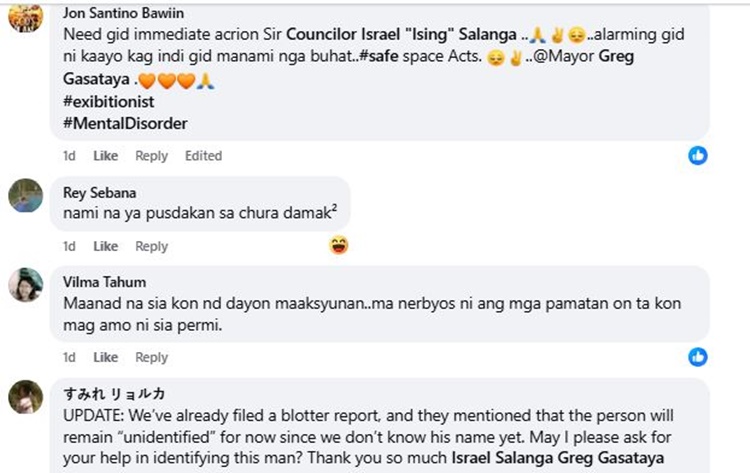The image size is (750, 473).
Task: Open Vilma Tahum's profile picture
Action: pyautogui.click(x=25, y=285)
